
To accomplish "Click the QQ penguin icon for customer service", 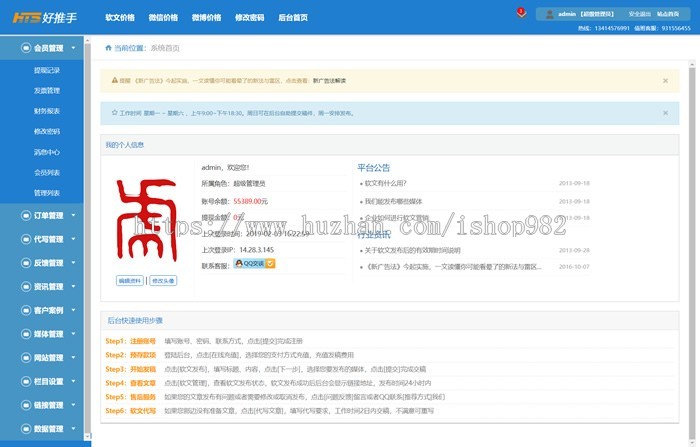I will click(239, 264).
